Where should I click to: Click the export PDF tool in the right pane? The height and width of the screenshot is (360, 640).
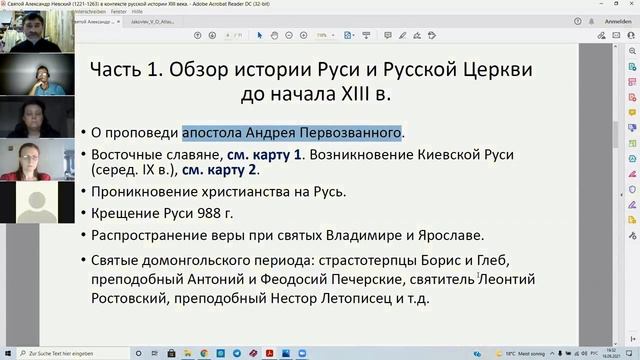pos(632,67)
